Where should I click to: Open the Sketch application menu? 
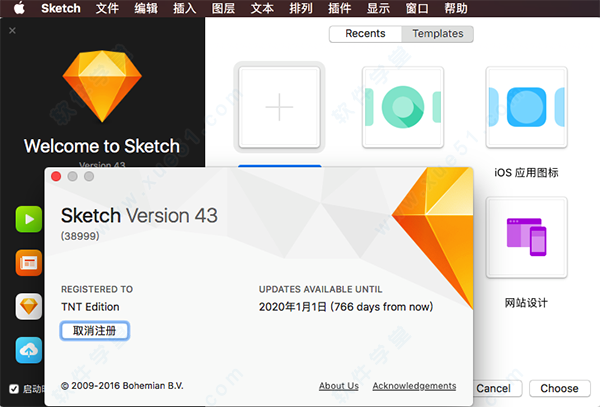61,8
